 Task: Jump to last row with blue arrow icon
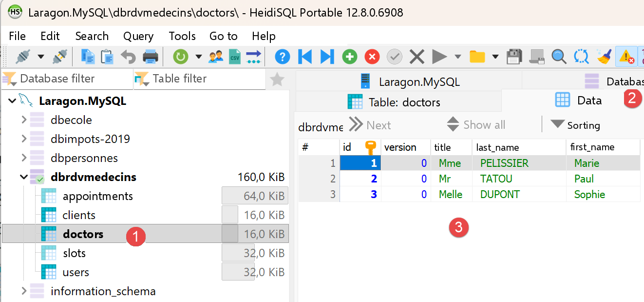point(327,57)
